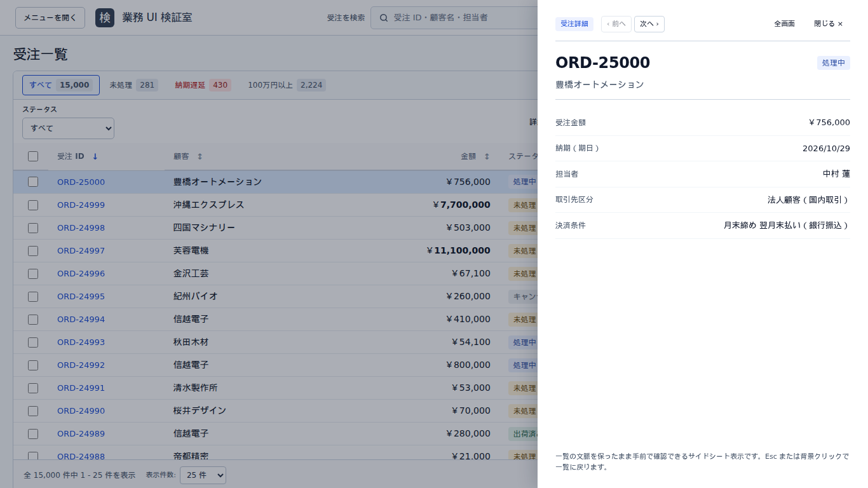Image resolution: width=868 pixels, height=488 pixels.
Task: Open the ORD-24993 order link
Action: pos(81,342)
